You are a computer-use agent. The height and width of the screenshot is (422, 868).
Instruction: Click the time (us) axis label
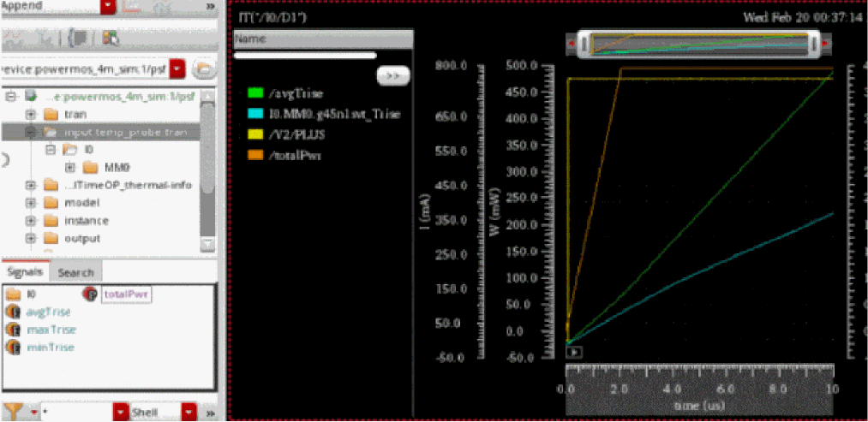tap(699, 406)
